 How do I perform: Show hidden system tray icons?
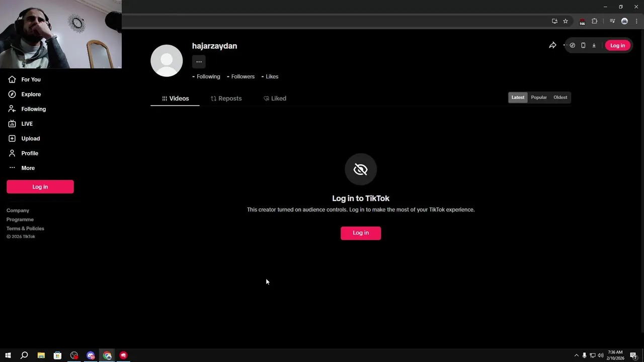577,355
